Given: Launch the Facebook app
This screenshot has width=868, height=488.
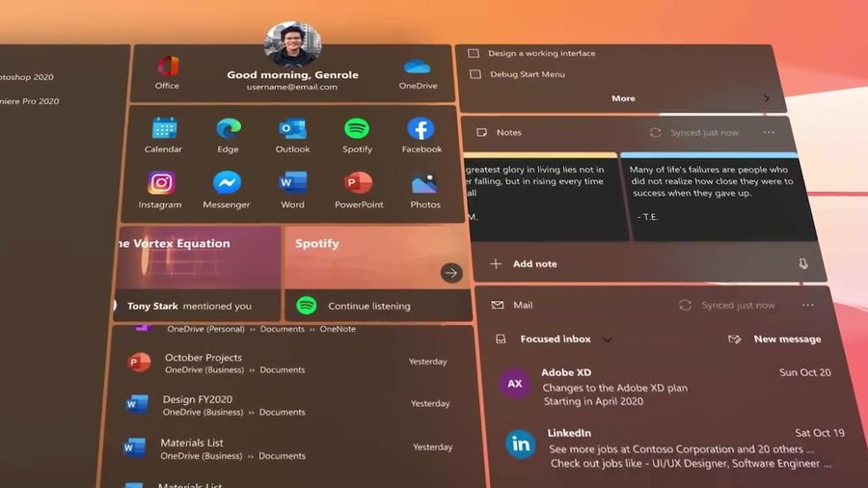Looking at the screenshot, I should [x=420, y=128].
